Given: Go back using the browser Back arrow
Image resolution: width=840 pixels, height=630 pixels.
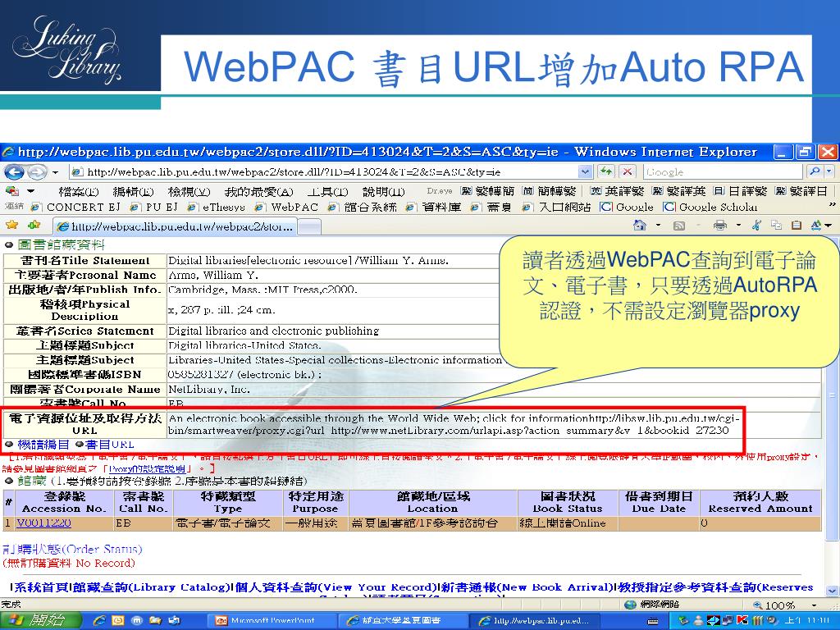Looking at the screenshot, I should coord(14,172).
